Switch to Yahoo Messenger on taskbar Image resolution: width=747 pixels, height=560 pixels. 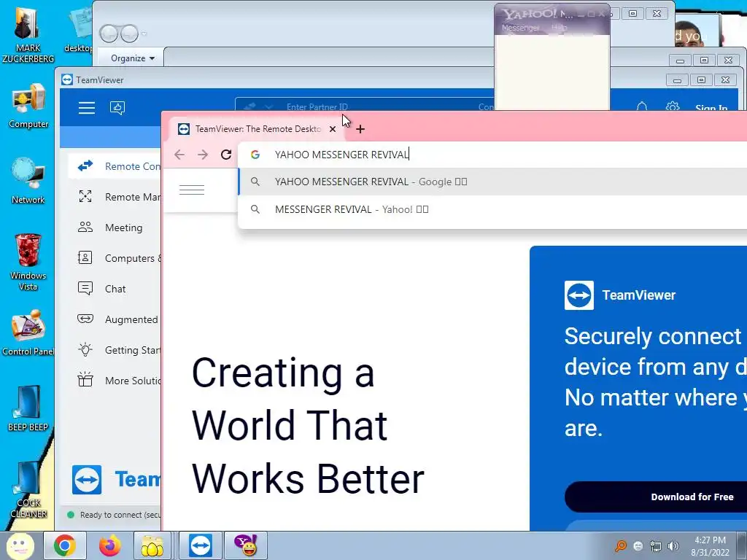[x=246, y=545]
